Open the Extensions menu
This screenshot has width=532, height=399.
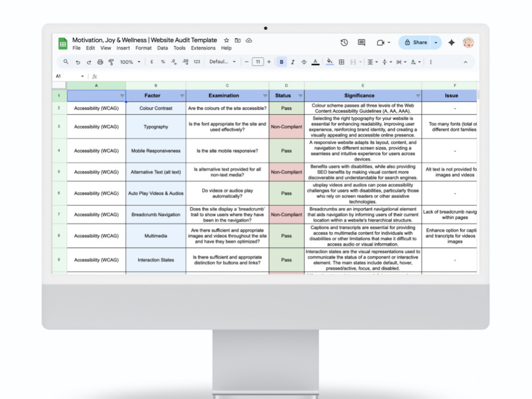203,48
